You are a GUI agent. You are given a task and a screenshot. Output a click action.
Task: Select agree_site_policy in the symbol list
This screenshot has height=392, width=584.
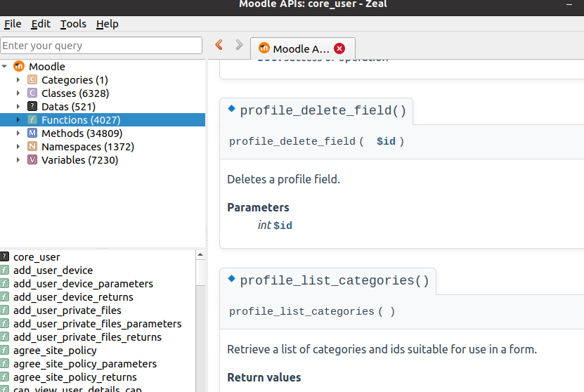(x=55, y=351)
